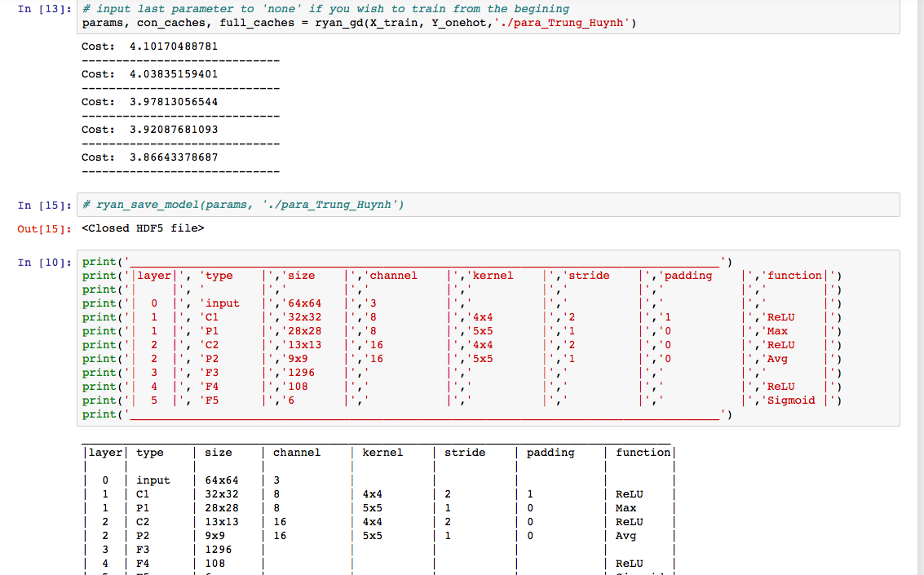Select the In [15] cell prompt
This screenshot has width=924, height=575.
point(44,205)
